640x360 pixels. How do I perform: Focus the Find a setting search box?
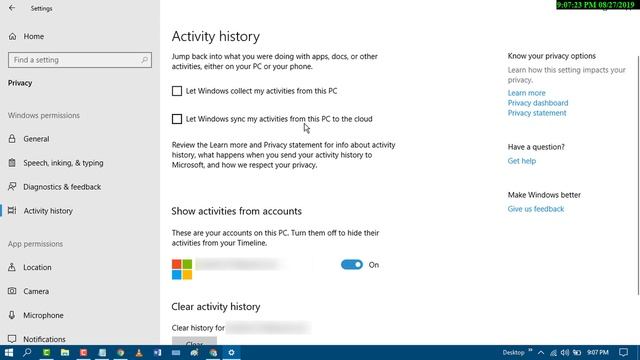tap(80, 60)
